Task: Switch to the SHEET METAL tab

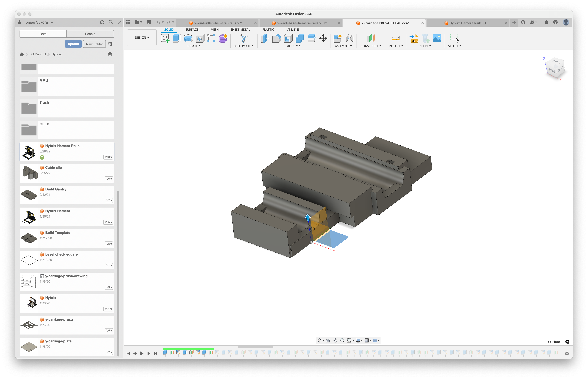Action: tap(240, 30)
